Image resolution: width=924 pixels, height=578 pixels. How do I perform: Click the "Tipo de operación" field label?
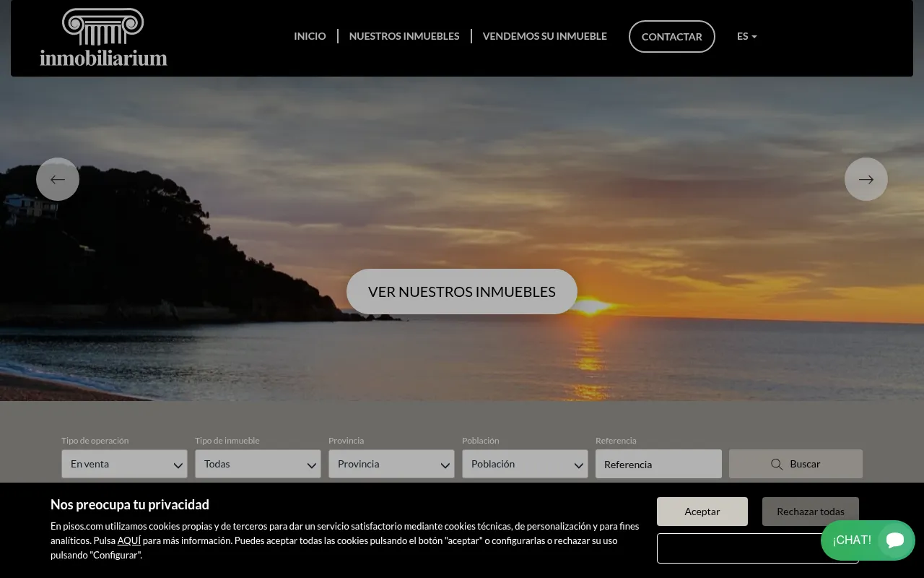95,441
